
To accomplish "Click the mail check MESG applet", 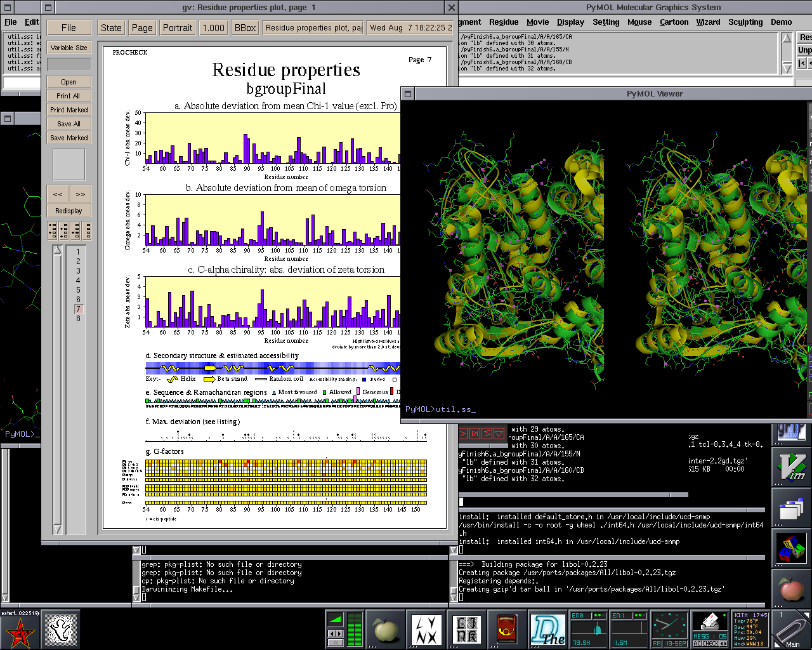I will coord(710,630).
